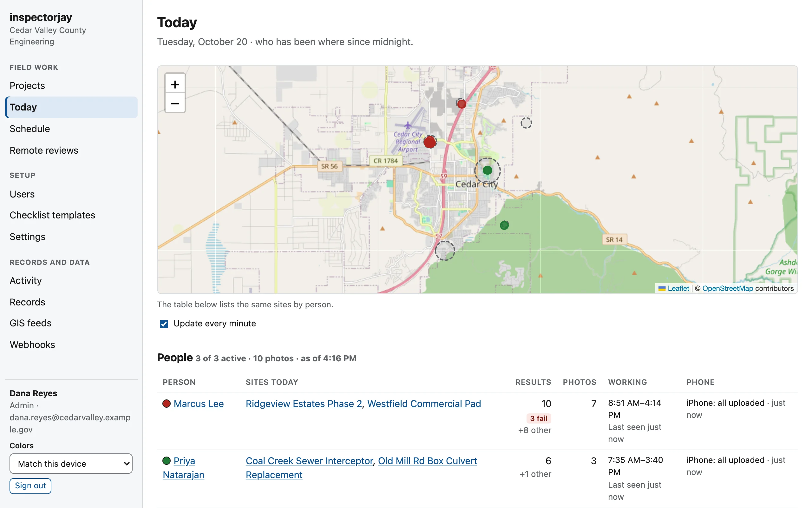Click Priya Natarajan's green status dot

[167, 460]
